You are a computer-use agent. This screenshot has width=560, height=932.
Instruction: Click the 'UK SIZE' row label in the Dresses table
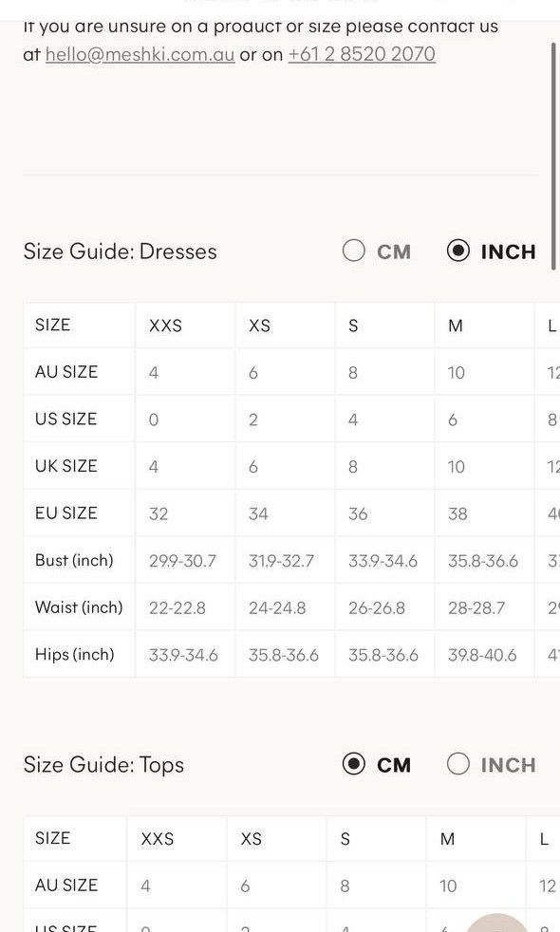pos(66,466)
